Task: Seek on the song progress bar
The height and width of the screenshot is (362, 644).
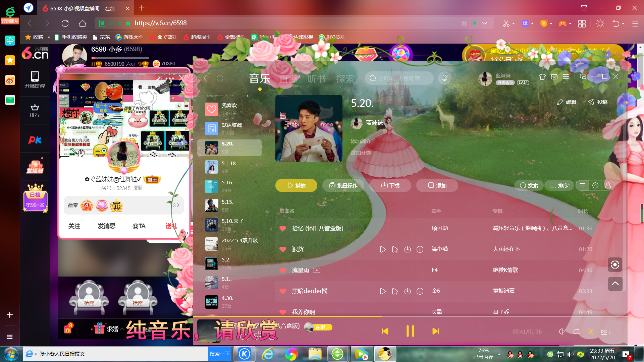Action: pos(410,316)
